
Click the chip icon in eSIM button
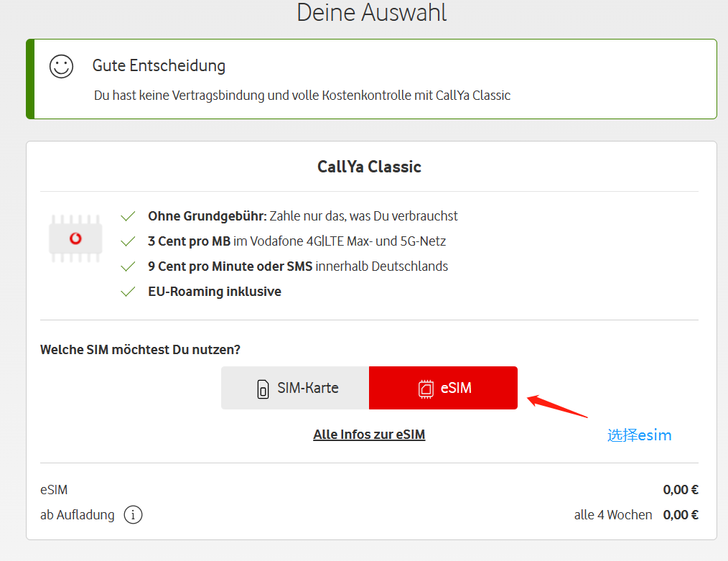pos(426,389)
